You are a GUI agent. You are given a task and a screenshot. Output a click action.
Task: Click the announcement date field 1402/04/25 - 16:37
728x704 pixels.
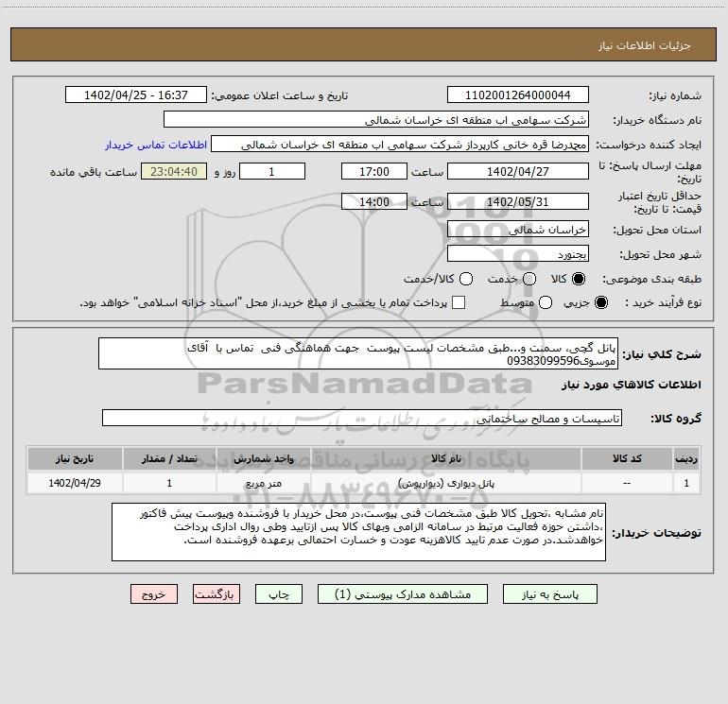[x=136, y=95]
